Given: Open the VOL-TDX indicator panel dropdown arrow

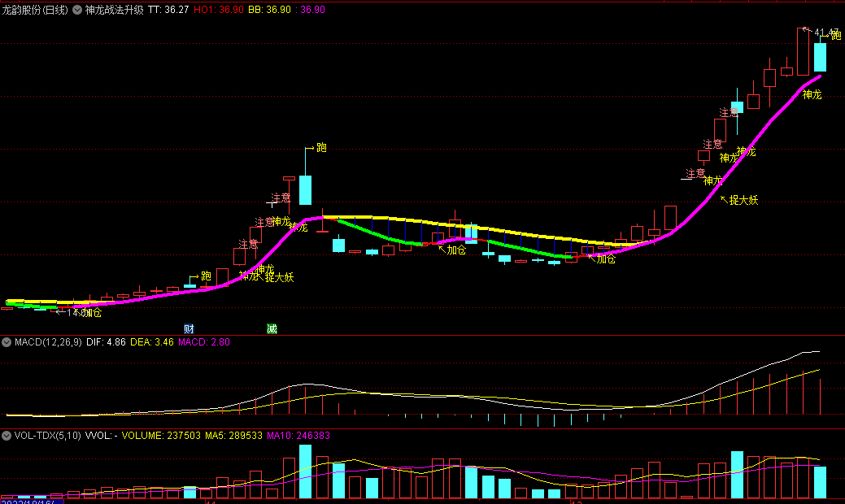Looking at the screenshot, I should coord(7,436).
